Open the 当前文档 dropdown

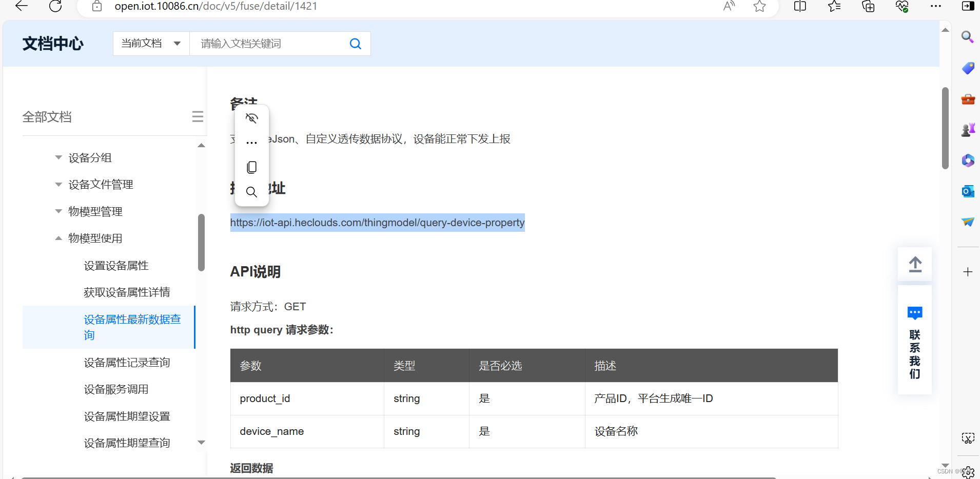pos(150,43)
